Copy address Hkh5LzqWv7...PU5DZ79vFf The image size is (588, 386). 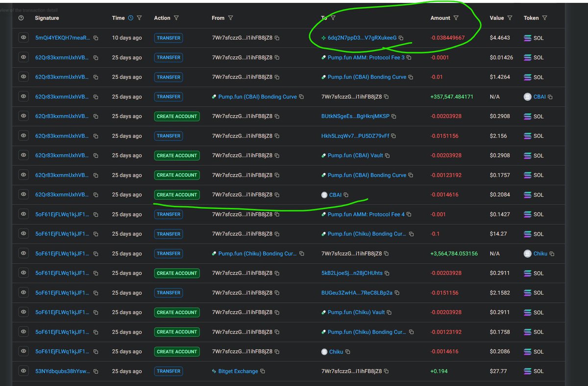point(393,136)
